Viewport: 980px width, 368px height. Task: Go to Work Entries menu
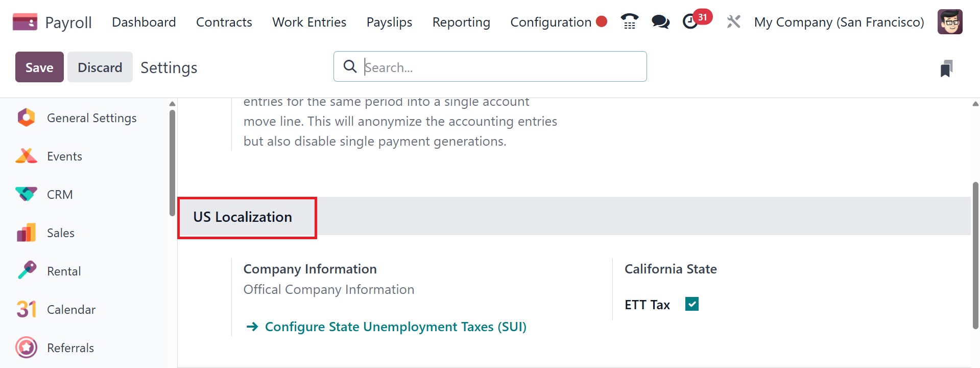(309, 22)
